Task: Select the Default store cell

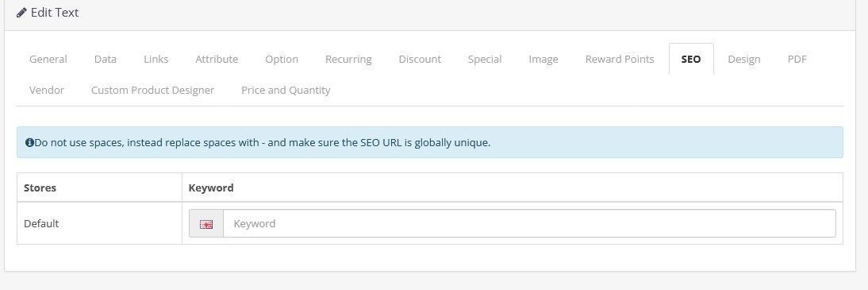Action: coord(100,223)
